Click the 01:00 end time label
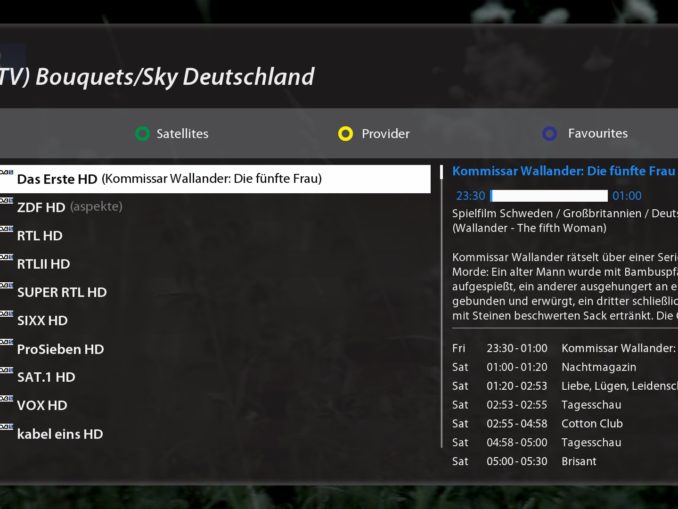The width and height of the screenshot is (678, 509). coord(627,196)
